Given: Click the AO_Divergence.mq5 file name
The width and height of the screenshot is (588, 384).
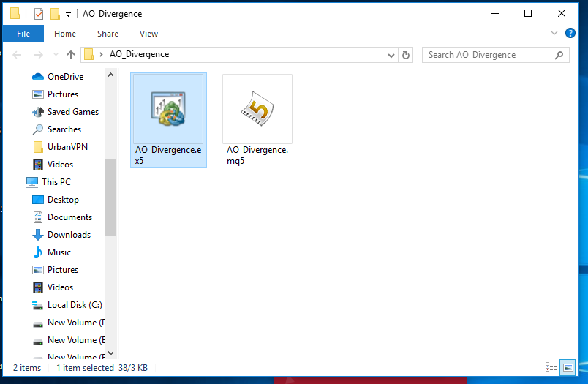Looking at the screenshot, I should tap(257, 155).
